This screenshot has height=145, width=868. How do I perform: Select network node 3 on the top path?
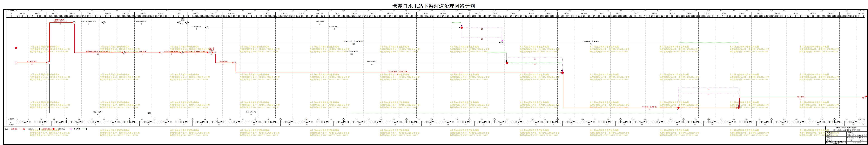[74, 22]
